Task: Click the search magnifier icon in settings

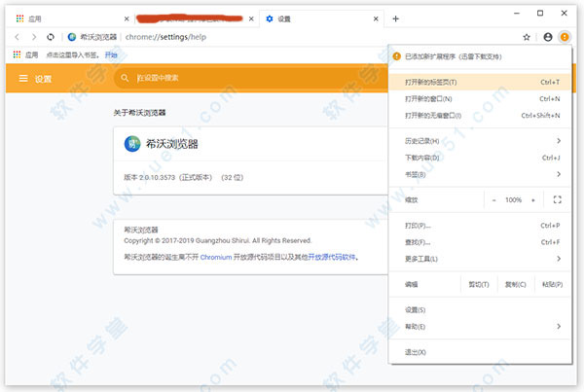Action: pos(125,78)
